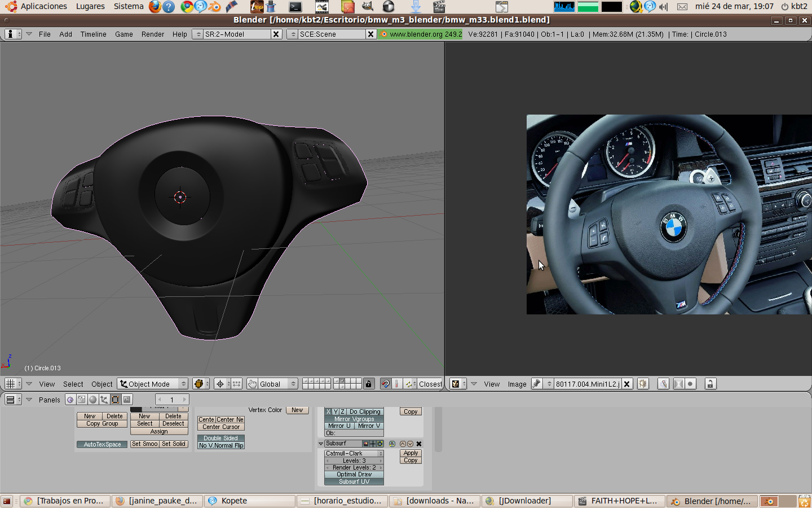Move Subsurf modifier down in stack
Image resolution: width=812 pixels, height=508 pixels.
pos(411,444)
